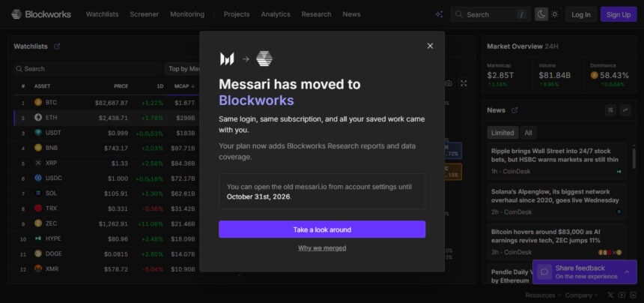Click the Blockworks logo in header
The image size is (644, 303).
tap(41, 14)
